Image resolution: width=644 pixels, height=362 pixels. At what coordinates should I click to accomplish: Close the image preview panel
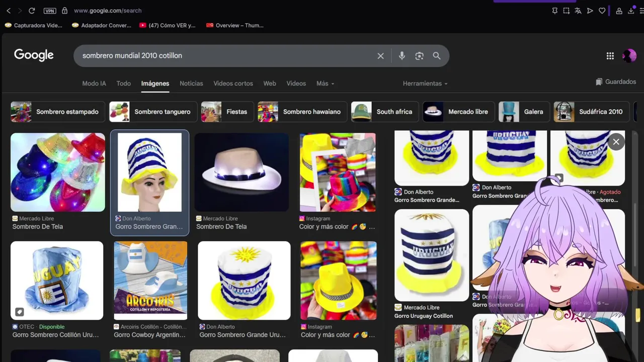point(616,142)
